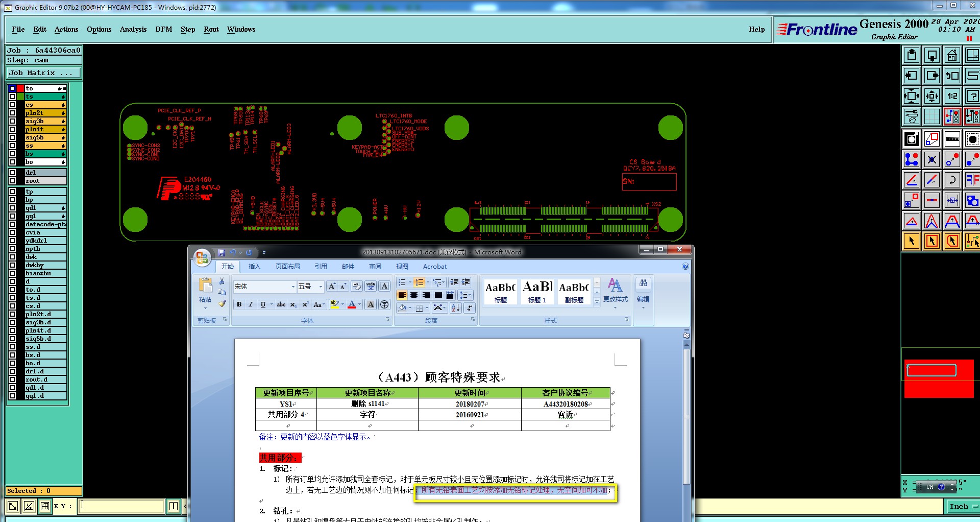This screenshot has height=522, width=980.
Task: Toggle checkbox for layer ts
Action: click(12, 97)
